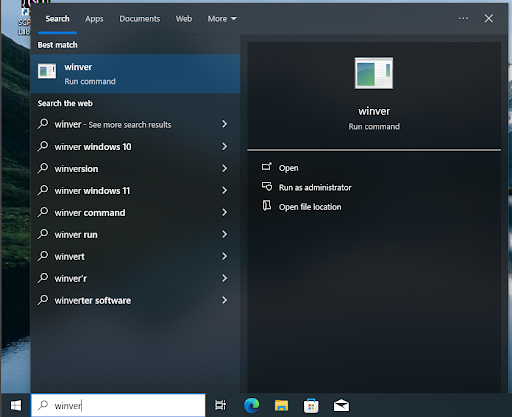Expand arrow for "winver'r"
The height and width of the screenshot is (417, 512).
(x=225, y=278)
